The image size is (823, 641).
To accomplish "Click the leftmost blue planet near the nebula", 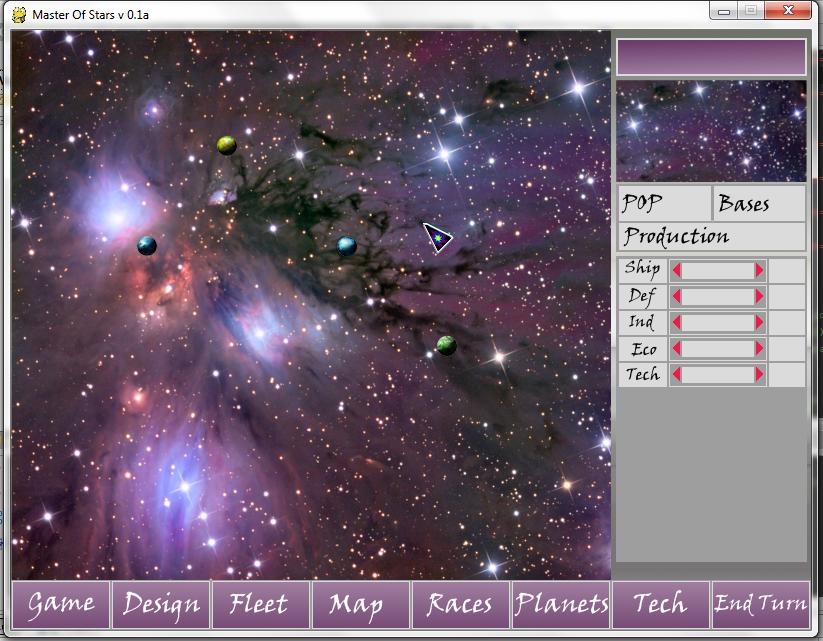I will click(147, 245).
